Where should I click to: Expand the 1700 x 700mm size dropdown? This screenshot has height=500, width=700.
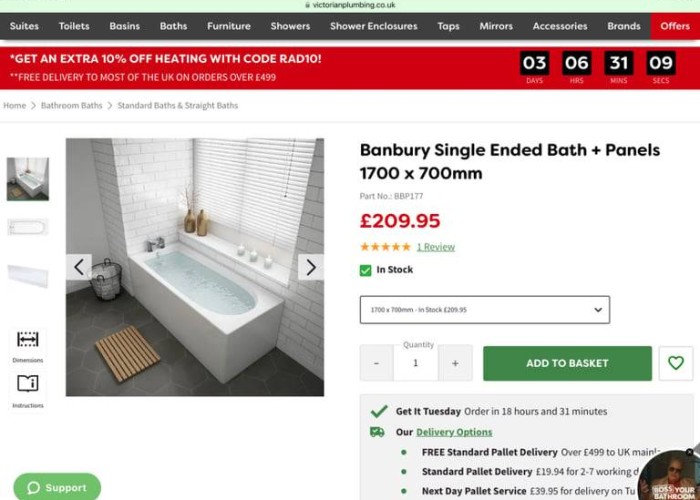[x=484, y=309]
